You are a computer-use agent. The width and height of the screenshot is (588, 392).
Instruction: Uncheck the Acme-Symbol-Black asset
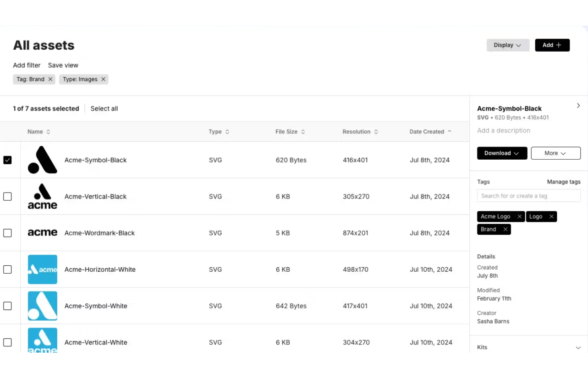8,160
